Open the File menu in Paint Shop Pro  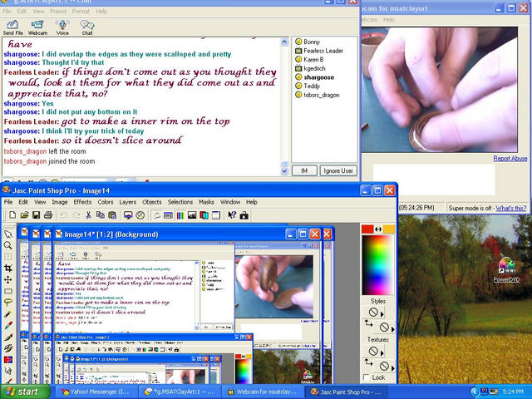tap(8, 202)
